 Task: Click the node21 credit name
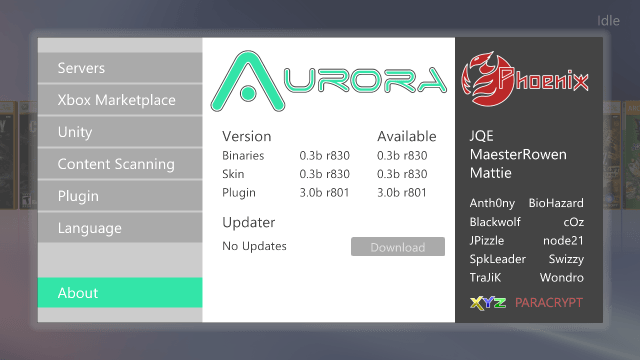(563, 241)
